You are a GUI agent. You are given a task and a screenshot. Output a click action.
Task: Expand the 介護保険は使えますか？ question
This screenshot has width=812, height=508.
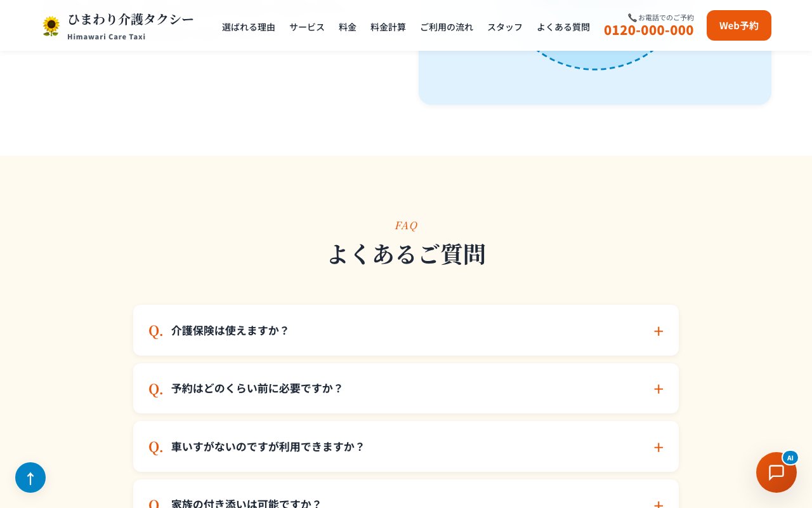(x=230, y=330)
